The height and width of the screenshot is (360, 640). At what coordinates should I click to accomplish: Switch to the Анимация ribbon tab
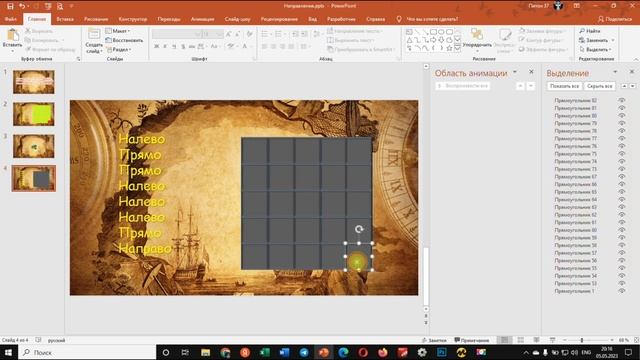202,19
